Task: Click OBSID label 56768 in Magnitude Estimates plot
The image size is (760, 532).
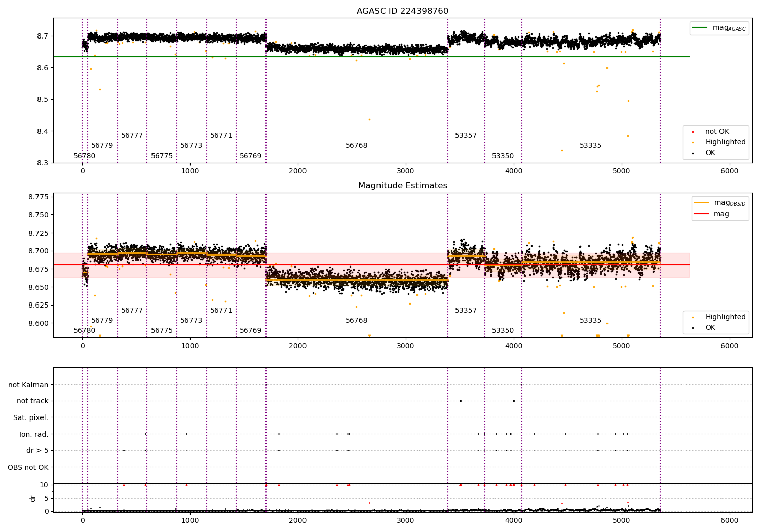Action: [356, 321]
